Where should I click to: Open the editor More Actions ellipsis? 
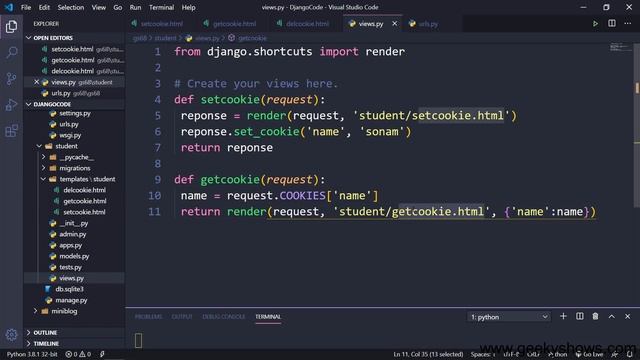coord(627,24)
